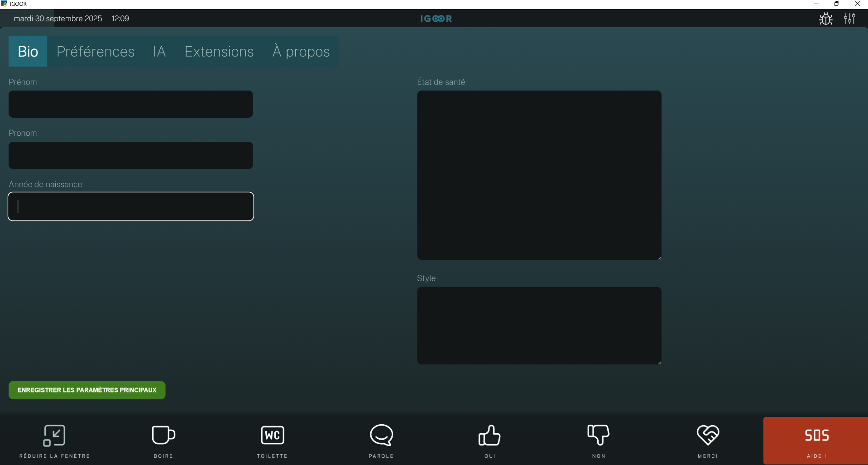The width and height of the screenshot is (868, 465).
Task: Click Enregistrer les paramètres principaux button
Action: pos(87,390)
